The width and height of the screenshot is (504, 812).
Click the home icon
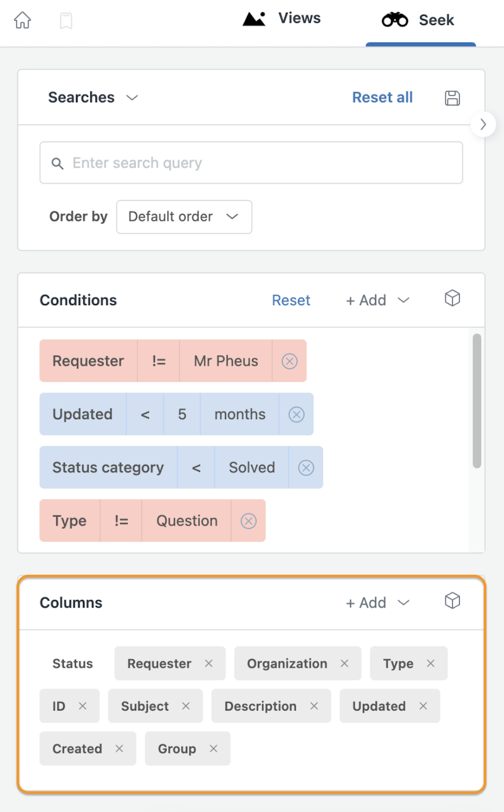23,21
